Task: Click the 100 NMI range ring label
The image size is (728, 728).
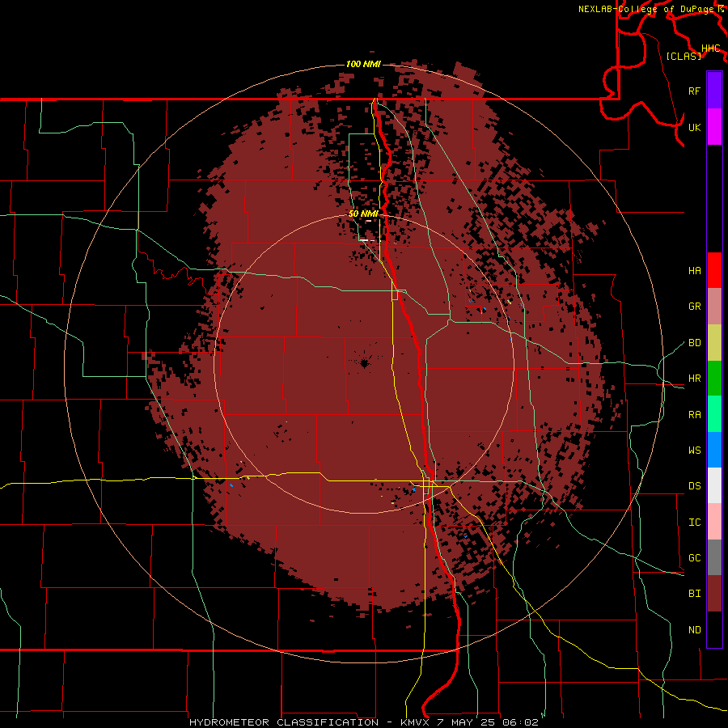Action: pyautogui.click(x=363, y=64)
